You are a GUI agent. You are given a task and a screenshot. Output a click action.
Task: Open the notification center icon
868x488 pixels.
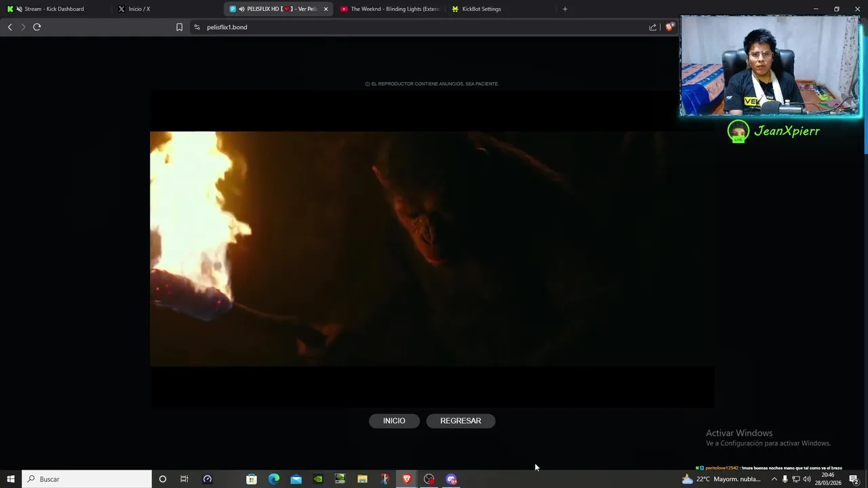854,479
